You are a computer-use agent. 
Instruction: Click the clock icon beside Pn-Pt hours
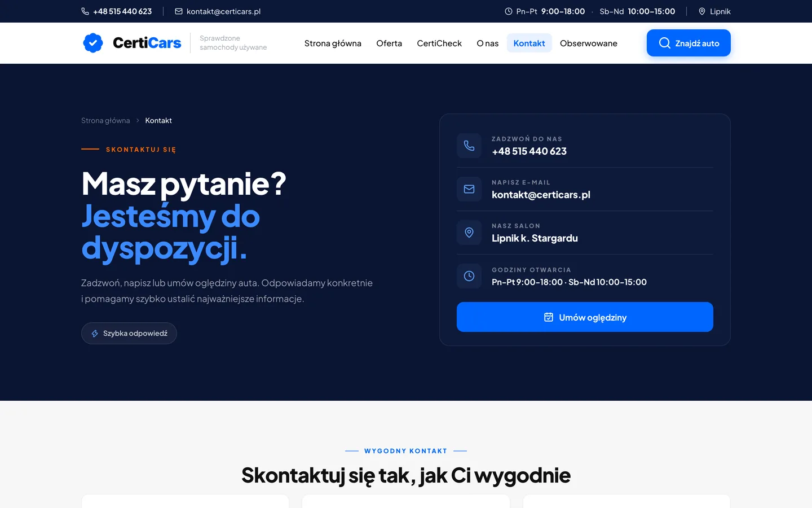coord(509,11)
